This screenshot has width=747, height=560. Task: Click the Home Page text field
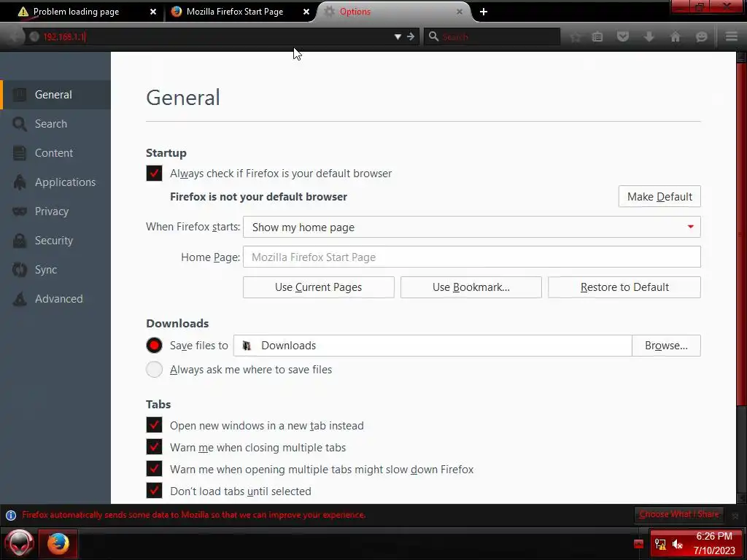pyautogui.click(x=472, y=257)
